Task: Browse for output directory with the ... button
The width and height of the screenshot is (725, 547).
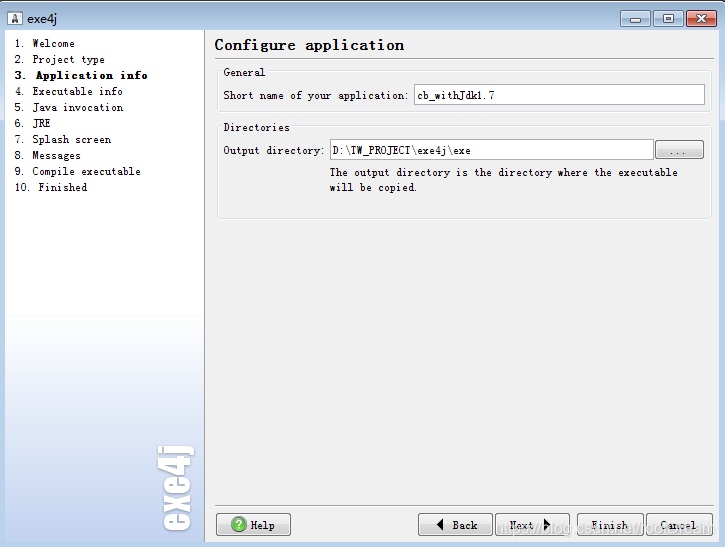Action: tap(679, 150)
